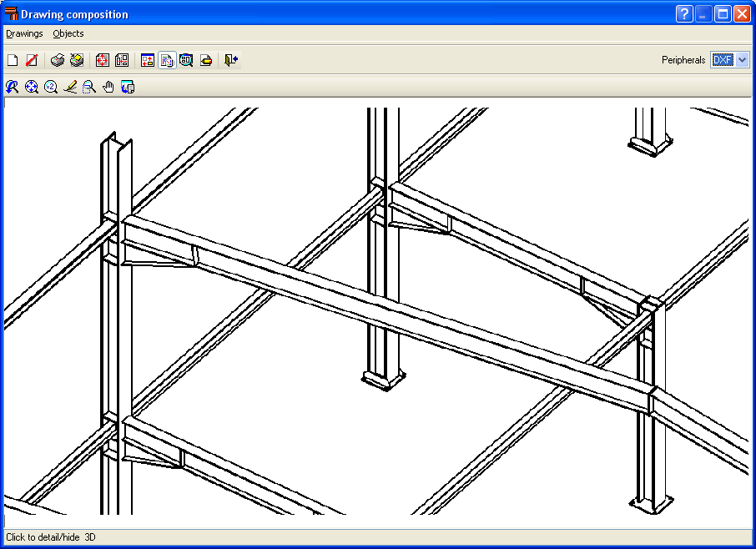Select the pan hand tool
The image size is (756, 549).
click(108, 88)
